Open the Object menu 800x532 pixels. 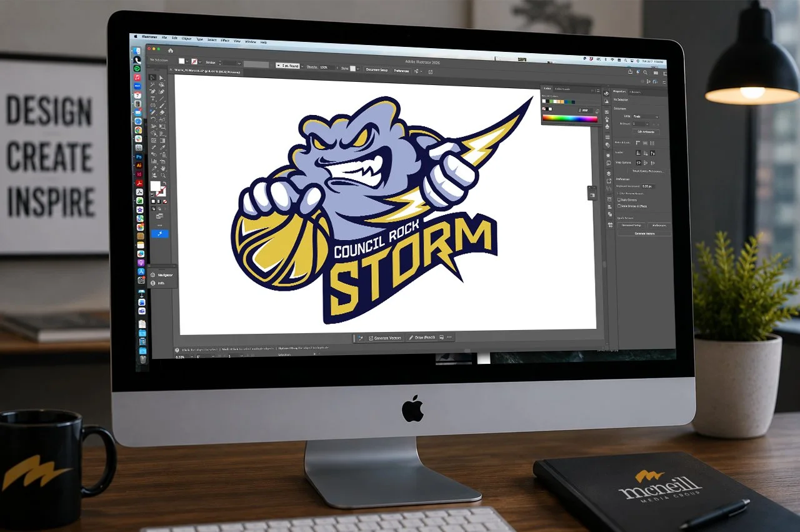tap(186, 39)
